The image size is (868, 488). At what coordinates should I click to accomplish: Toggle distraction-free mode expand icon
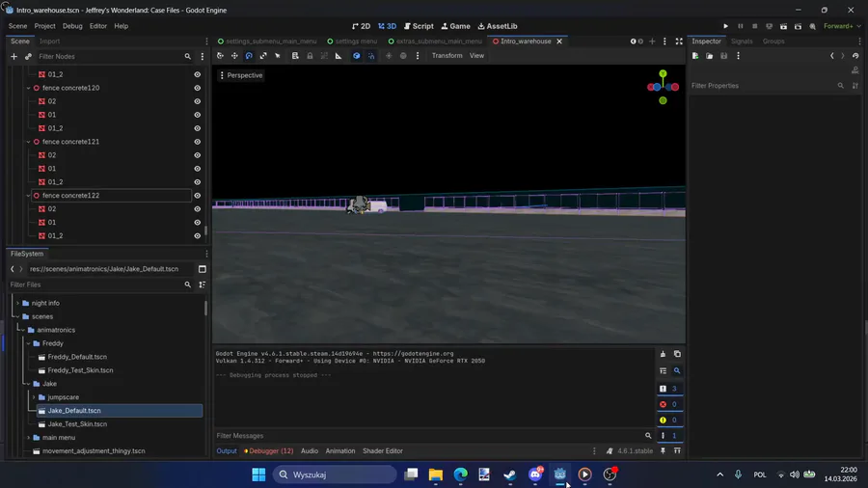679,41
